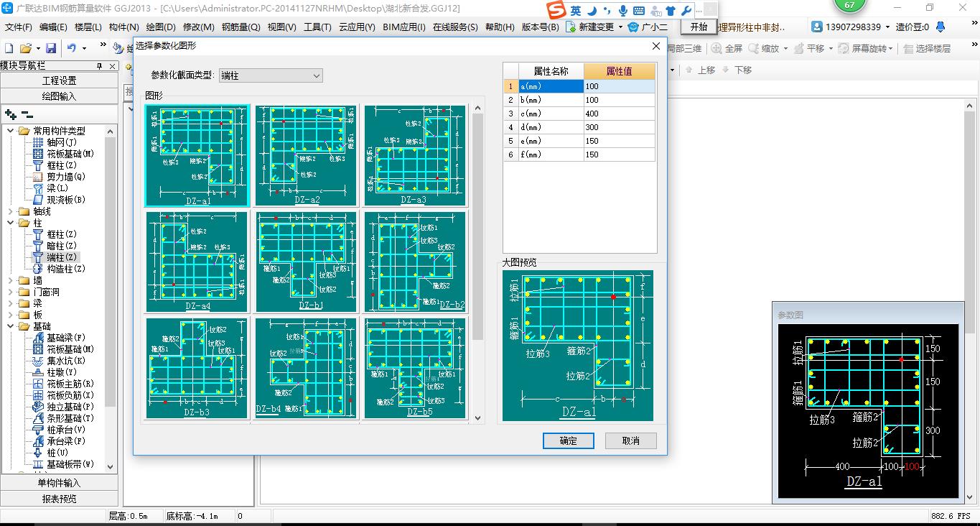This screenshot has width=980, height=526.
Task: Click the New file toolbar icon
Action: 9,48
